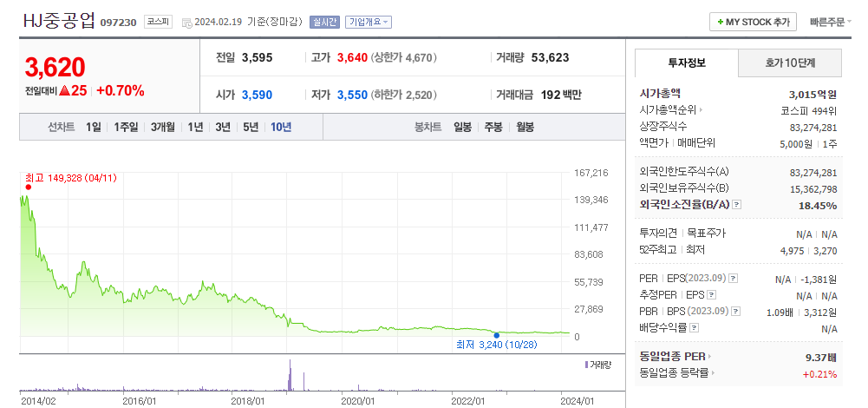Expand 동일업종 등락률 arrow link

[713, 373]
